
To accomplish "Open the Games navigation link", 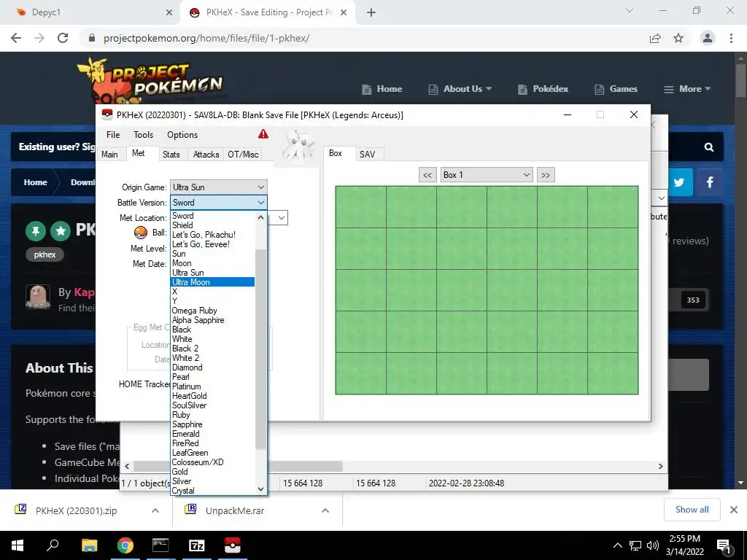I will click(616, 89).
